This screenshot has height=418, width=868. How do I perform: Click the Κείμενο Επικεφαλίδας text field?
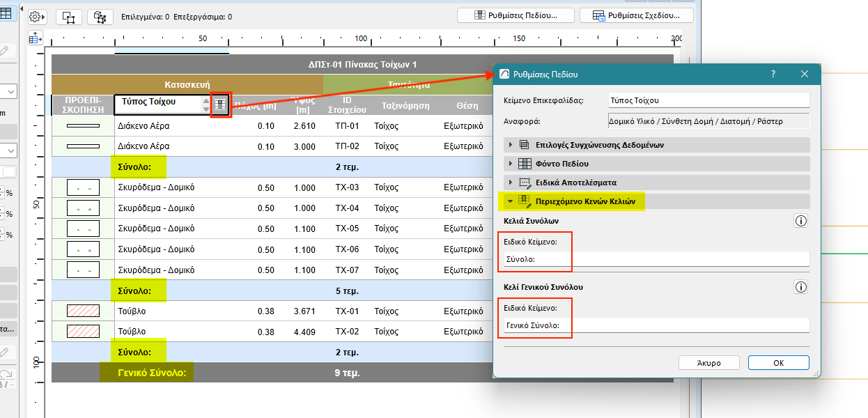coord(708,100)
